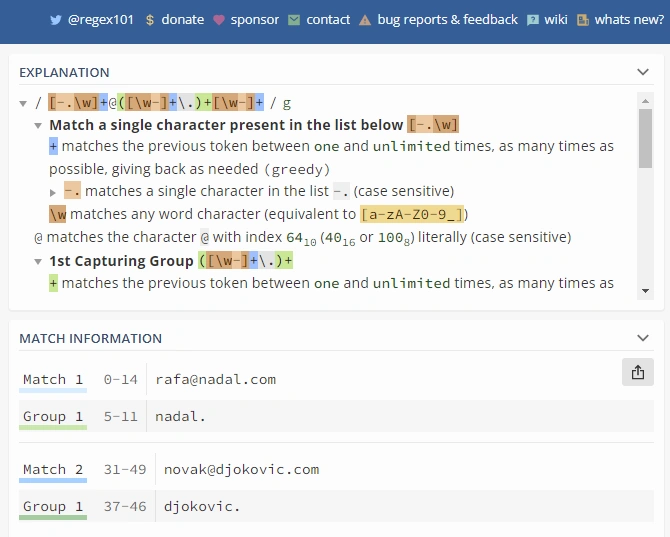Collapse the Match Information panel chevron

[x=643, y=338]
